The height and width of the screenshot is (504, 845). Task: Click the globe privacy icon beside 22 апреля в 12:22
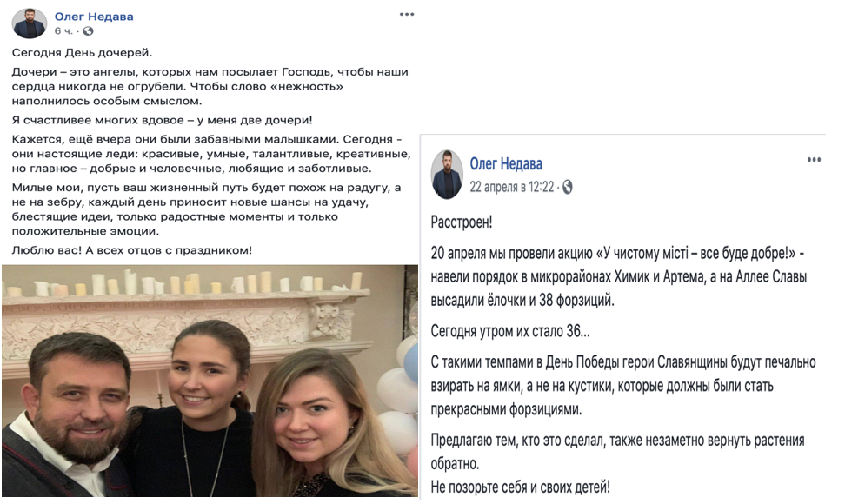[x=567, y=188]
